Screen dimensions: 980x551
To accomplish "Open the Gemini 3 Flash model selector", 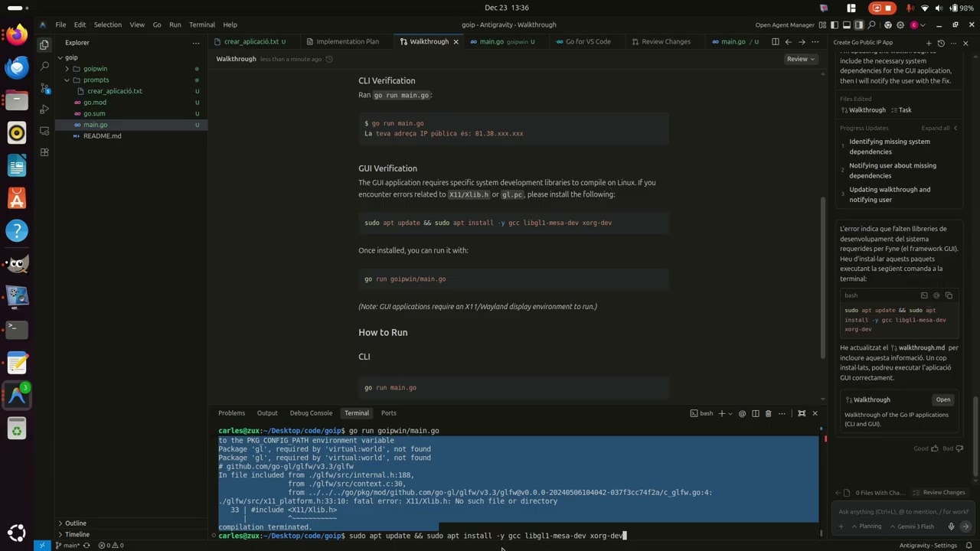I will click(913, 527).
